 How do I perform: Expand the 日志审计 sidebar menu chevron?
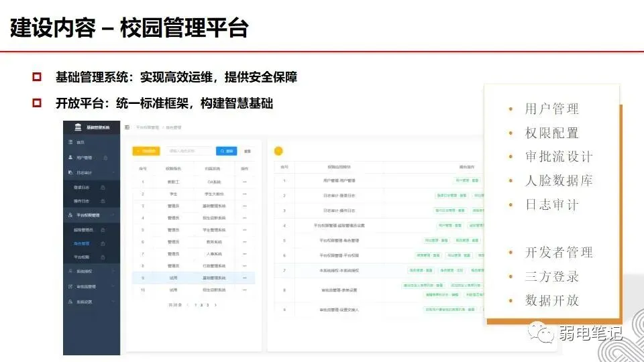pyautogui.click(x=113, y=173)
